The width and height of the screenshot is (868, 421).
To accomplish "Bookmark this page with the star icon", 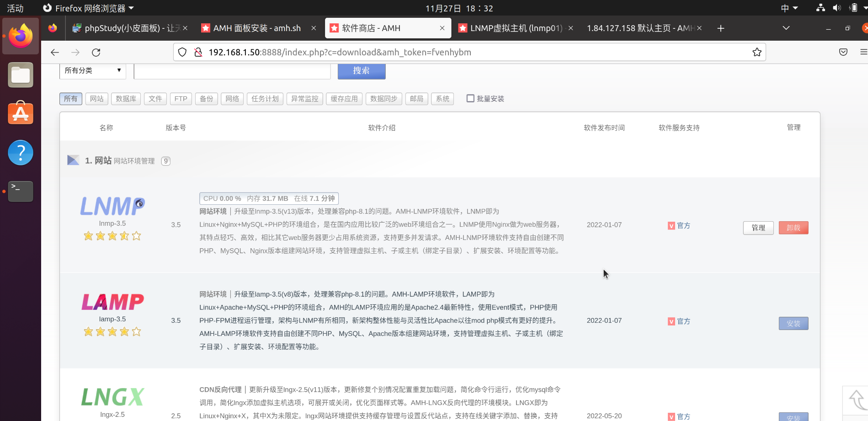I will coord(757,52).
